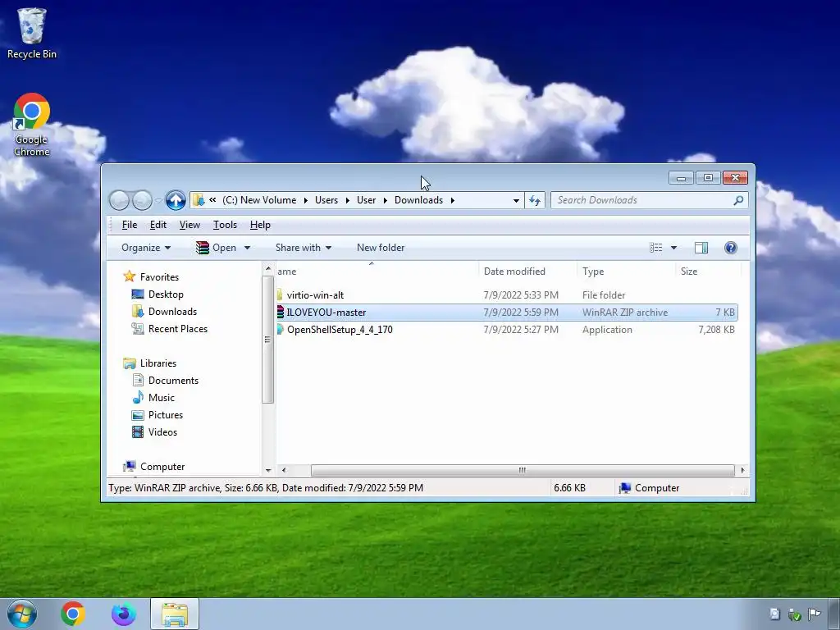Click the ILOVEYOU-master WinRAR archive icon
This screenshot has height=630, width=840.
click(281, 313)
